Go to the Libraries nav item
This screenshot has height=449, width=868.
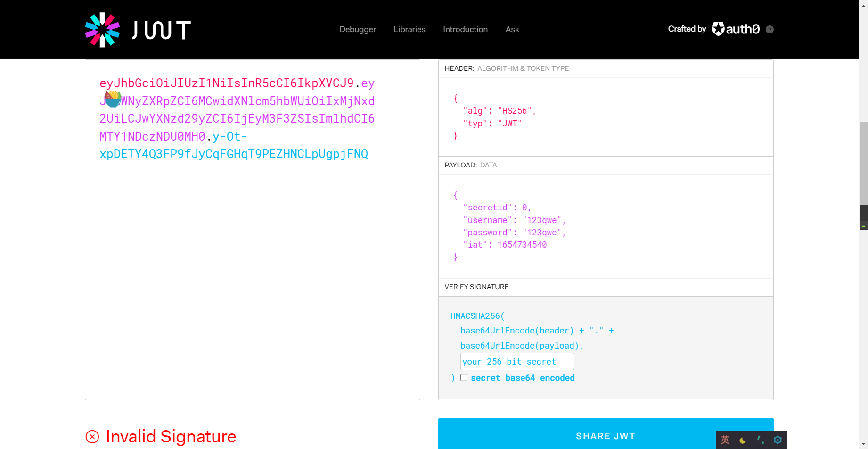[x=409, y=29]
